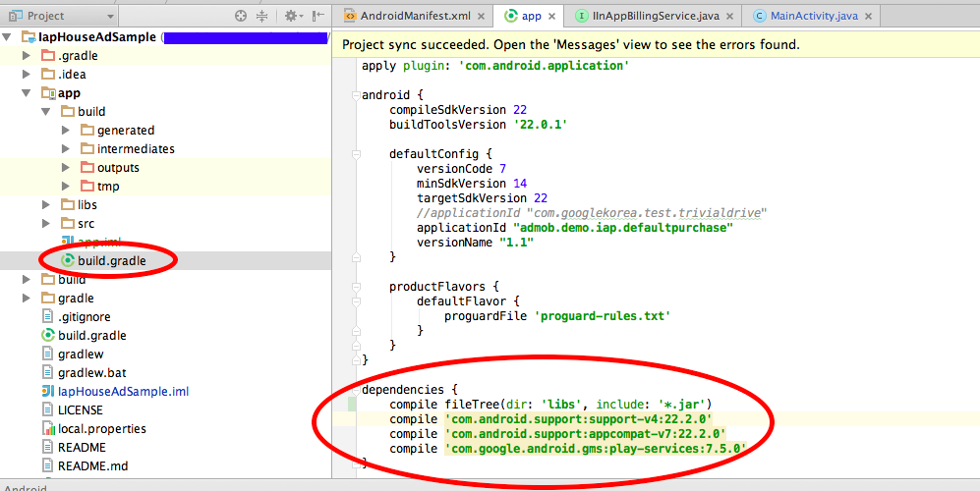
Task: Click the src folder icon
Action: tap(68, 224)
